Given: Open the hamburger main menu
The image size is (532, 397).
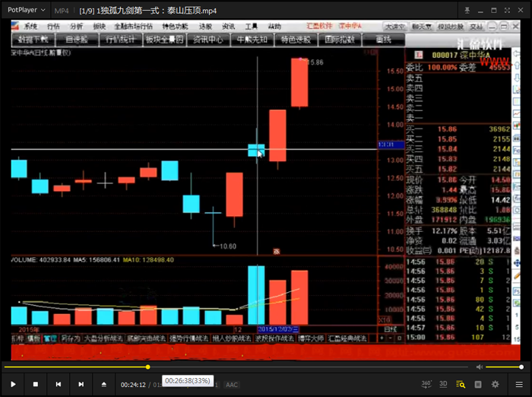Looking at the screenshot, I should 519,384.
